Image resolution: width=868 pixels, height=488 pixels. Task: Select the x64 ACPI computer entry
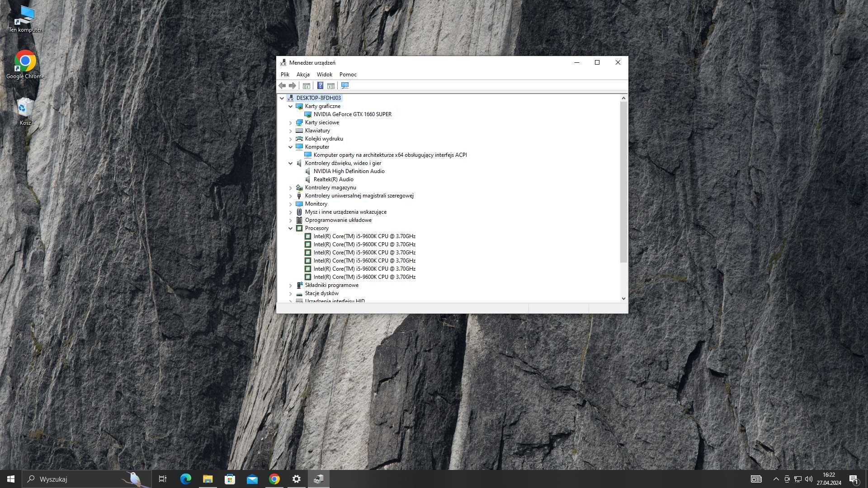[x=390, y=155]
